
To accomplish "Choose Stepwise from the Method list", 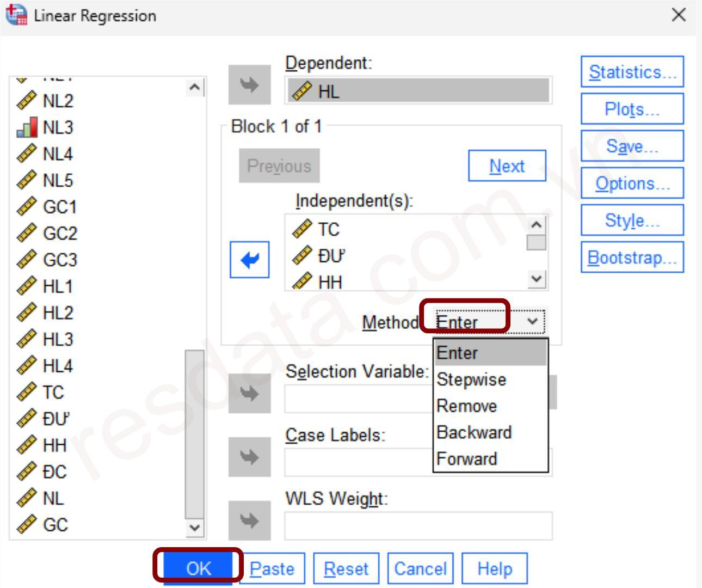I will click(471, 379).
